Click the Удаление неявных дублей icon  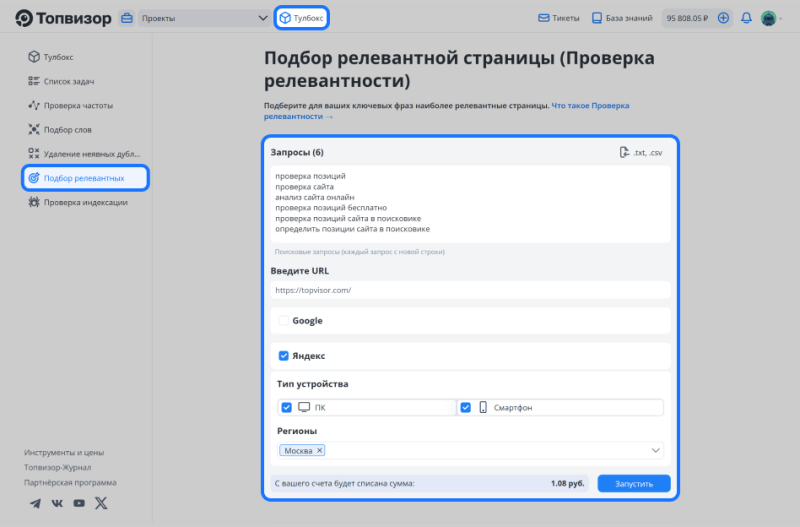pos(34,153)
